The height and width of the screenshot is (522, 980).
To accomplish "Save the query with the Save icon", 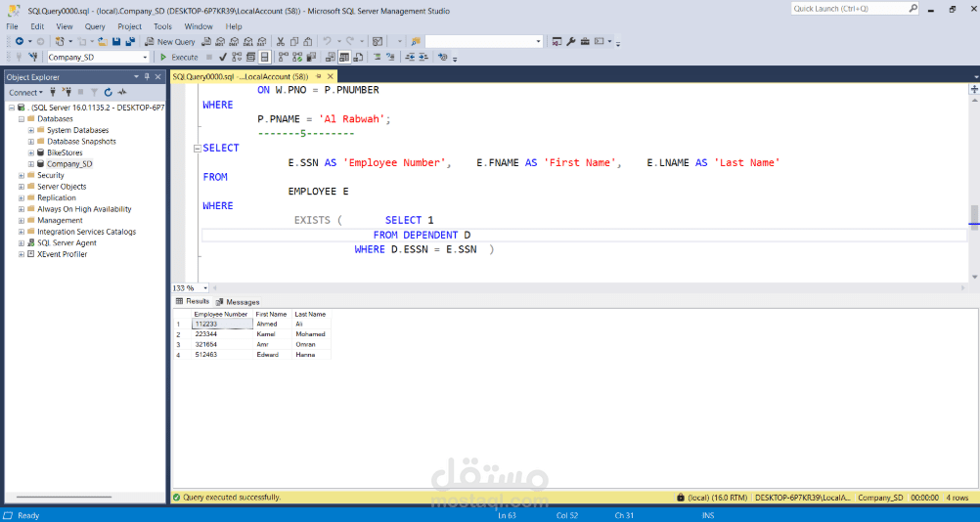I will click(x=116, y=42).
